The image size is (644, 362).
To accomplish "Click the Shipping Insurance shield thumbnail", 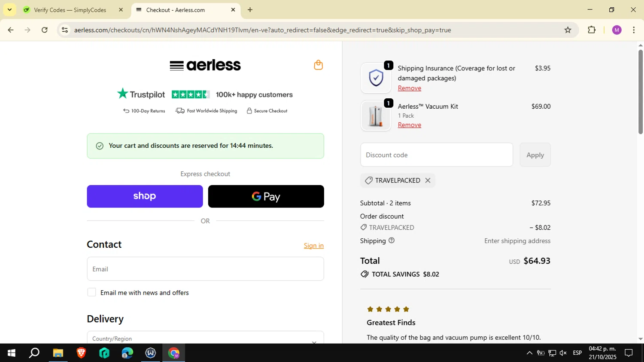I will 376,78.
